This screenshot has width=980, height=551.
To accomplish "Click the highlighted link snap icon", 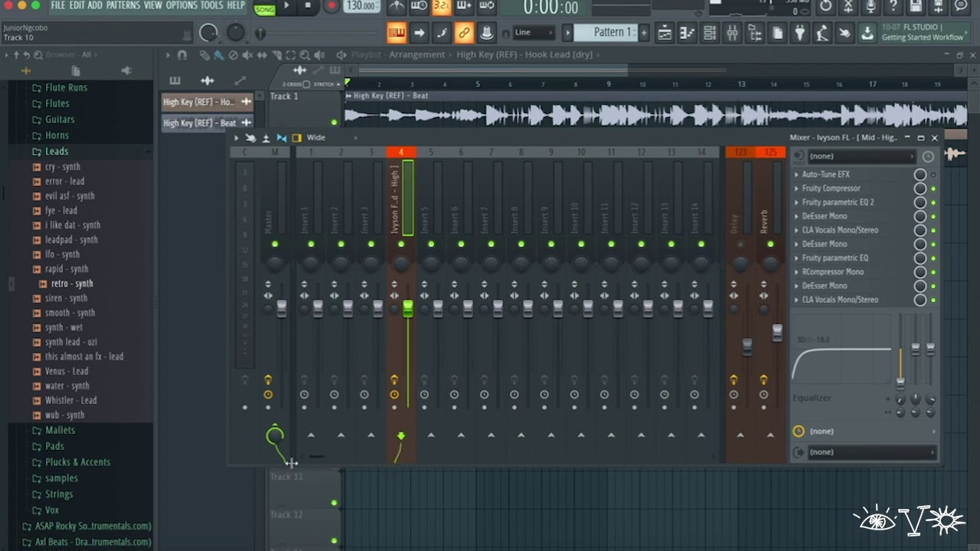I will coord(463,33).
